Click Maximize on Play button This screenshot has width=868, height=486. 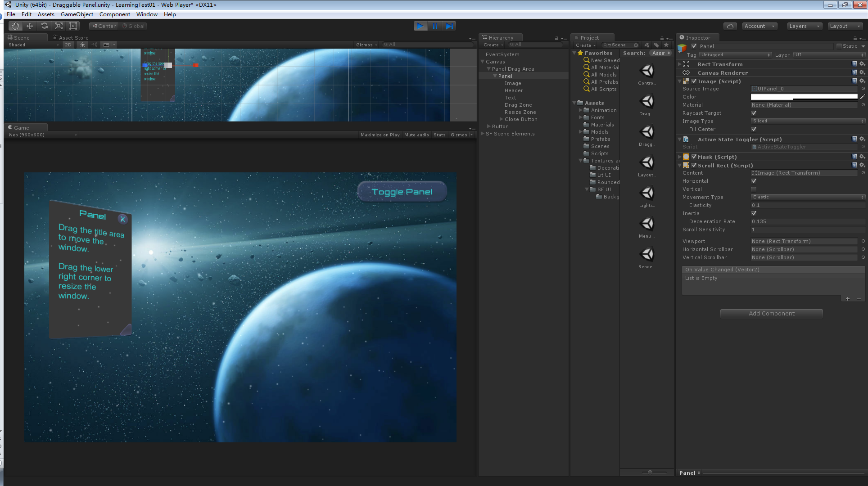380,135
